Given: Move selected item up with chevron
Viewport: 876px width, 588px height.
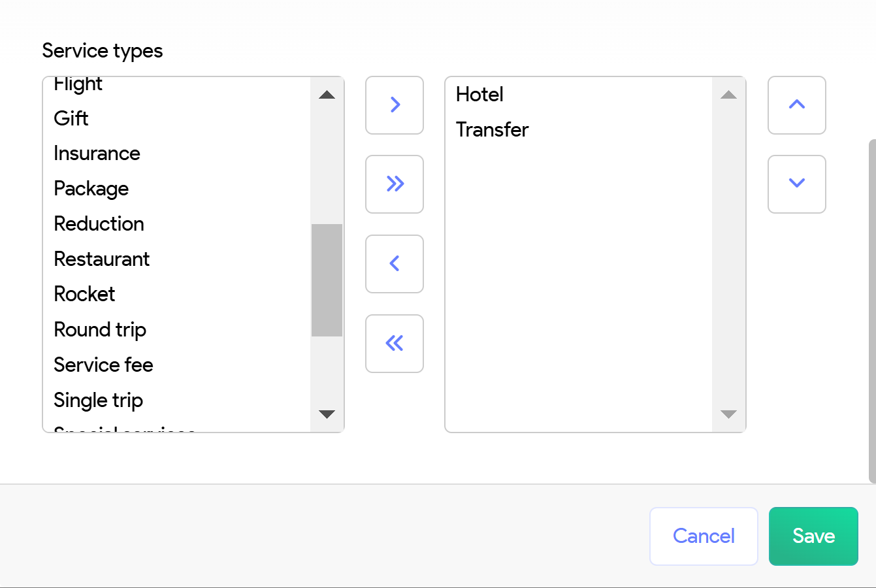Looking at the screenshot, I should coord(796,105).
